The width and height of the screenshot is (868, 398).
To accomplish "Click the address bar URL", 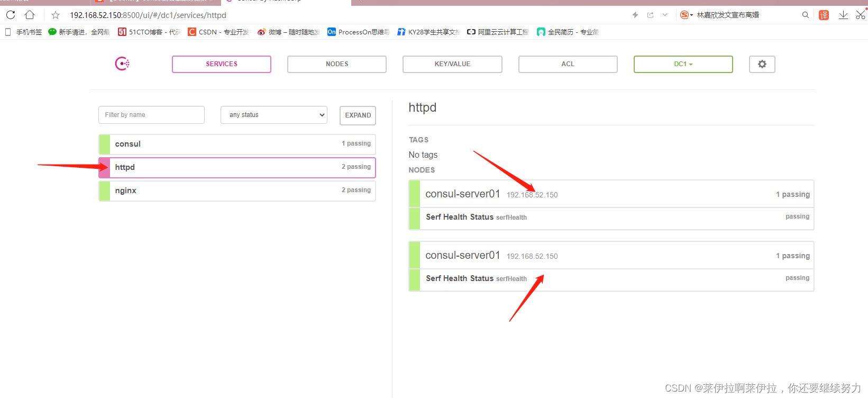I will coord(148,15).
